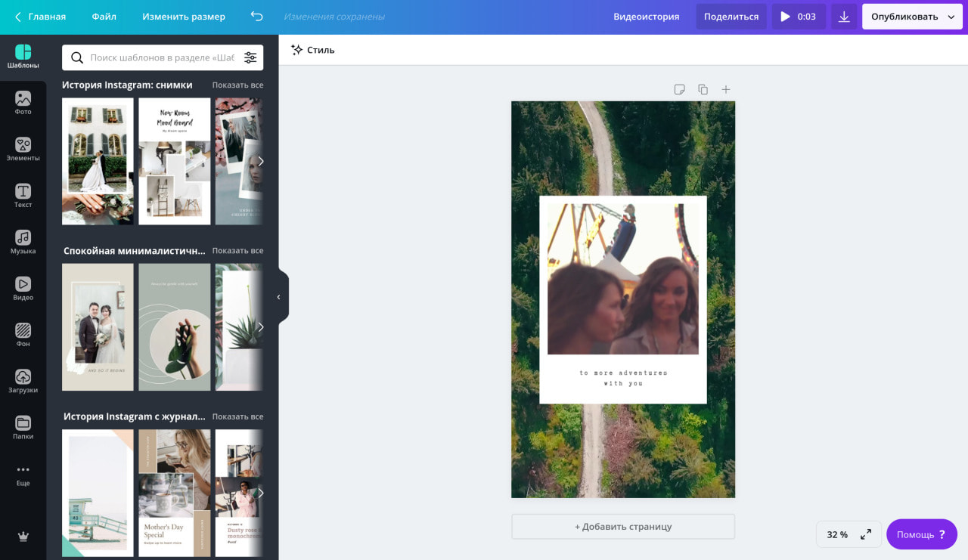Screen dimensions: 968x560
Task: Click the undo arrow icon
Action: click(x=256, y=17)
